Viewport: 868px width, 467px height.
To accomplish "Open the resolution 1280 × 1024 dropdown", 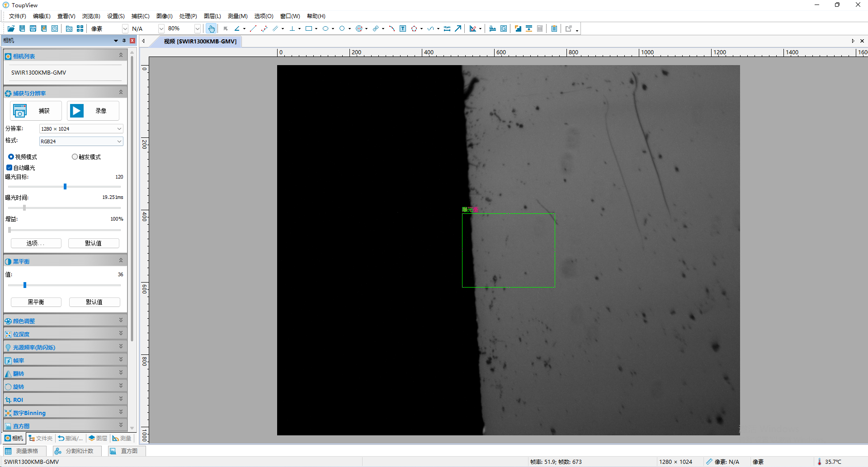I will [81, 129].
